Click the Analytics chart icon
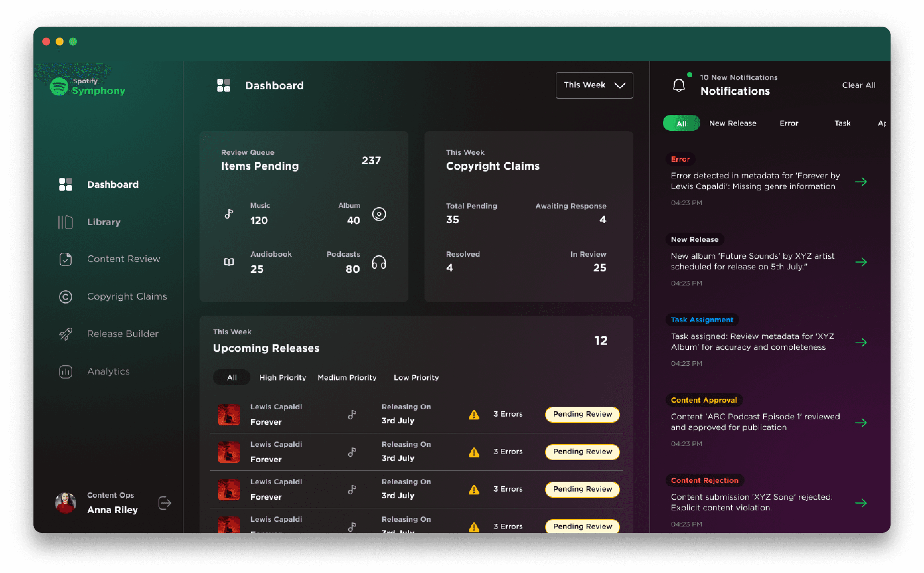The image size is (924, 573). coord(65,372)
